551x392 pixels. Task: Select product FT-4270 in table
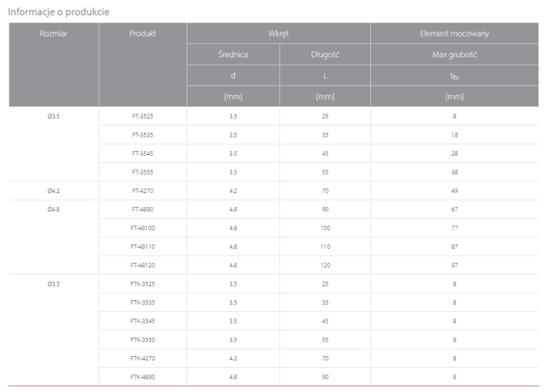(143, 191)
